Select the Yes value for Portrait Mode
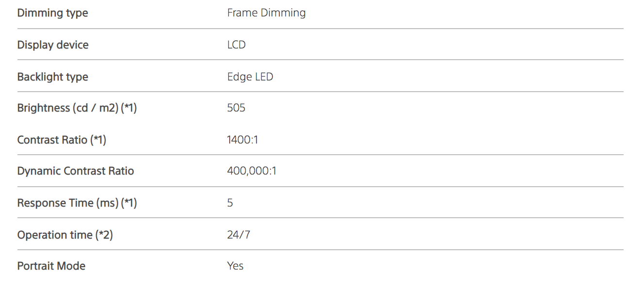The width and height of the screenshot is (644, 289). point(235,266)
